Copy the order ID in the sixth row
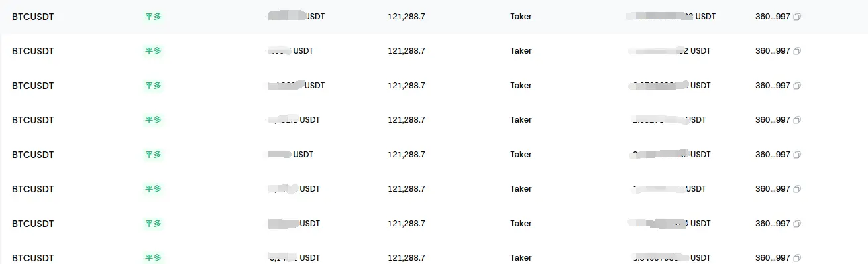Image resolution: width=868 pixels, height=264 pixels. 797,189
